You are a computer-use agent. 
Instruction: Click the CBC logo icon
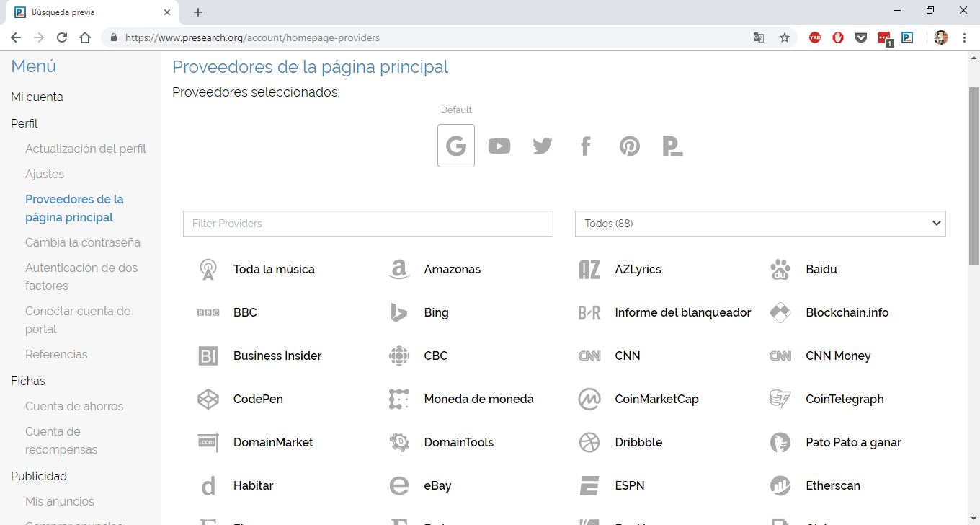399,356
